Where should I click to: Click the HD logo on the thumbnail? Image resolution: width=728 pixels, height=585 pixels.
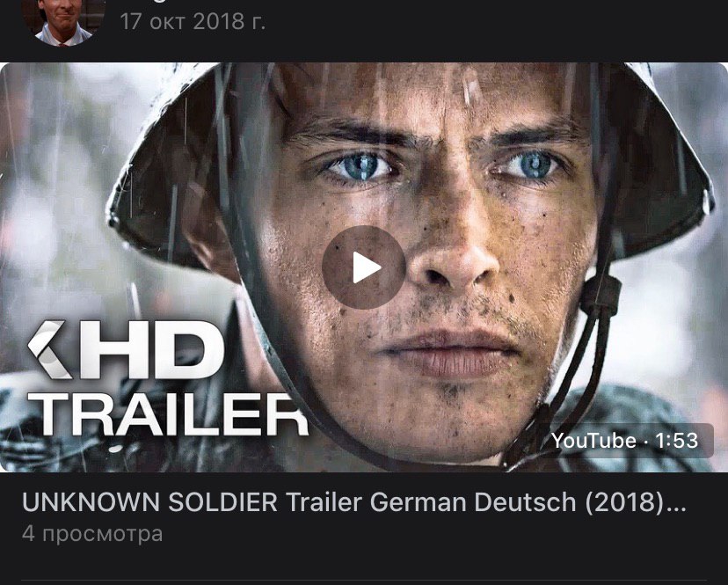[x=127, y=349]
